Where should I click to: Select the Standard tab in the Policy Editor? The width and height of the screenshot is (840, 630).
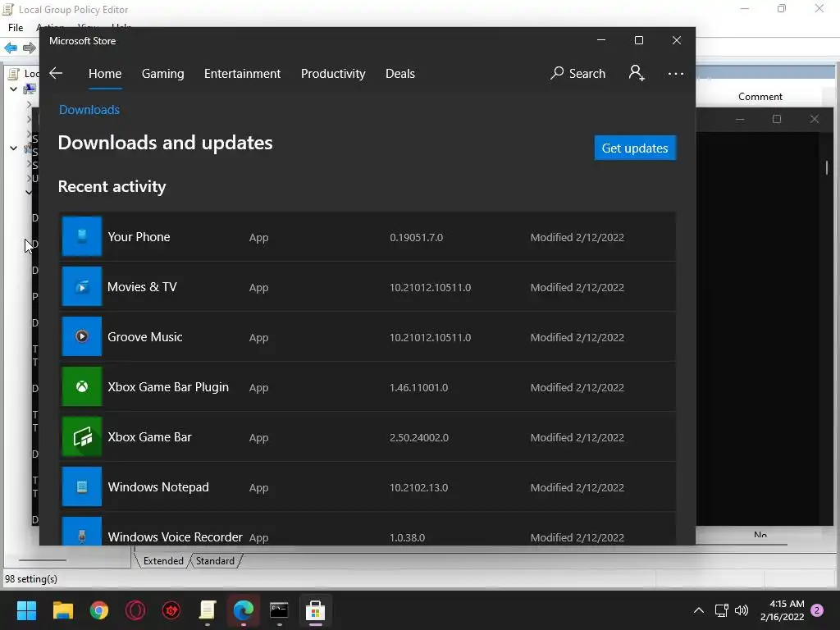[215, 561]
